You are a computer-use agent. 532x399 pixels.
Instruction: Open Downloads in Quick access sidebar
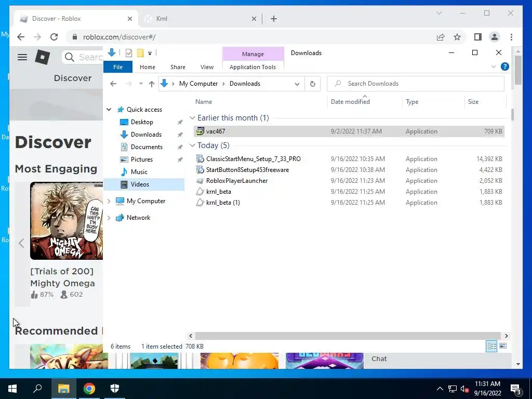146,135
